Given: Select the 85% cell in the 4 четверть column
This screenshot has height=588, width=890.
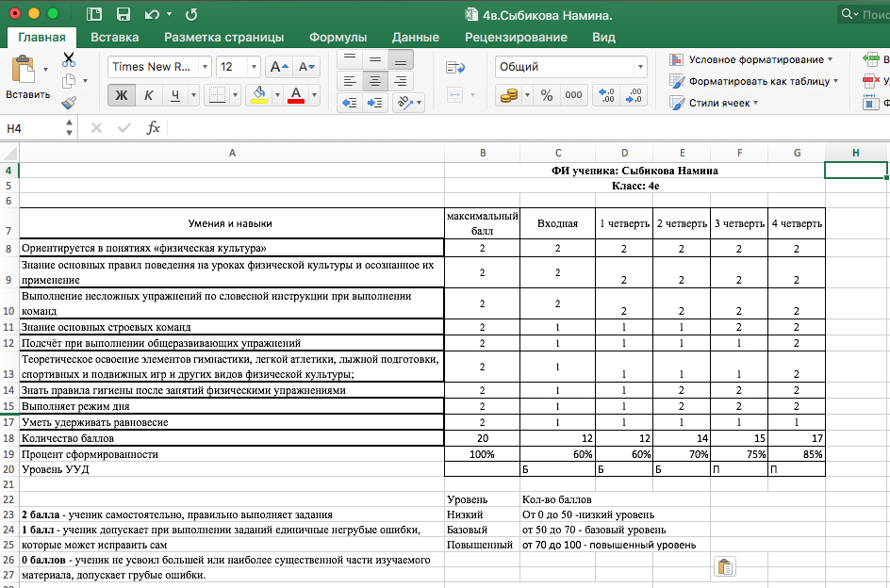Looking at the screenshot, I should pos(797,454).
